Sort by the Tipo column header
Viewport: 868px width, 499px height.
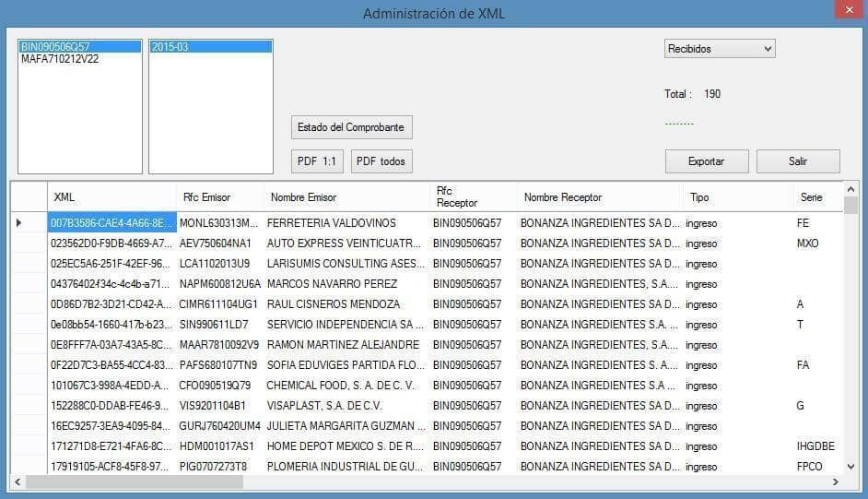point(738,197)
